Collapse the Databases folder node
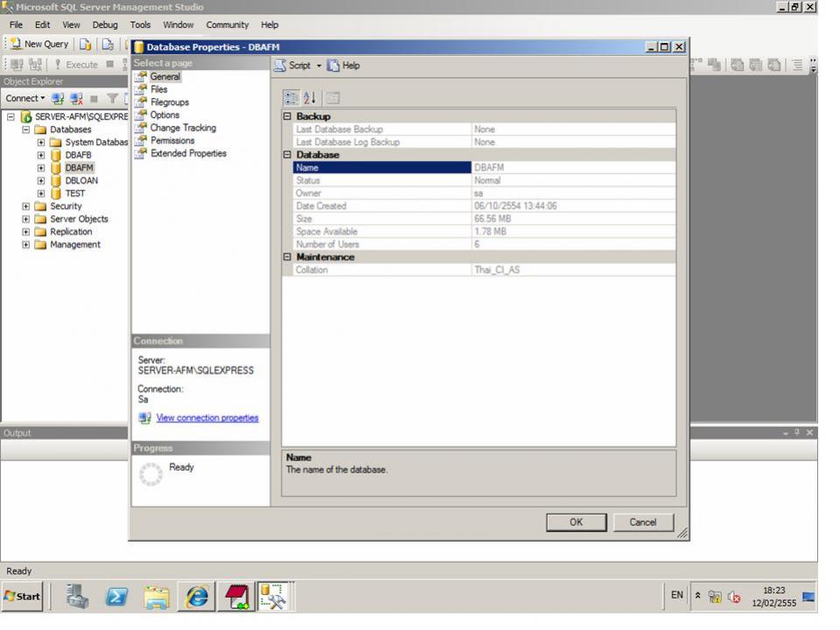840x630 pixels. pyautogui.click(x=25, y=129)
